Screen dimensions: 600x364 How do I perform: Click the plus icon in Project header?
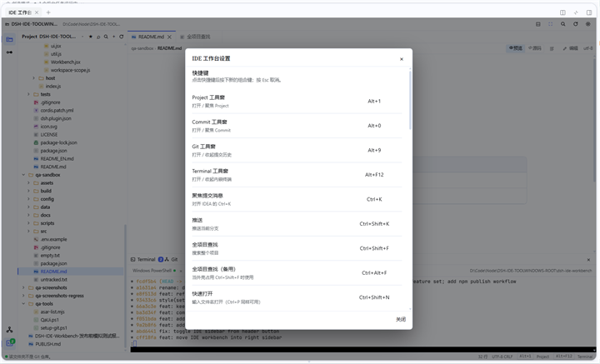(x=113, y=37)
